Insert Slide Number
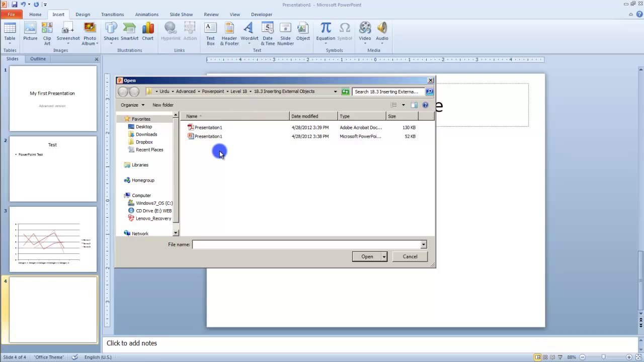644x362 pixels. pos(285,33)
